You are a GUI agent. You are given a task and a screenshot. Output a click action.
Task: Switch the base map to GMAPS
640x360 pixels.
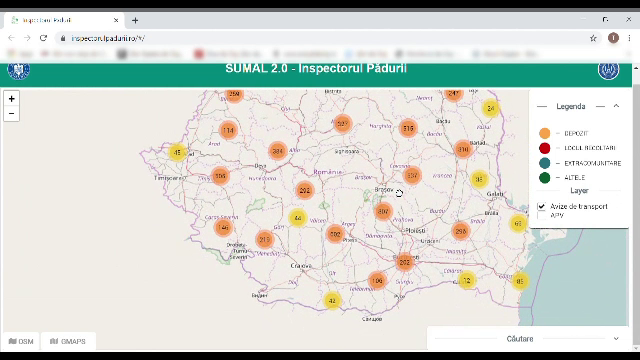coord(68,341)
